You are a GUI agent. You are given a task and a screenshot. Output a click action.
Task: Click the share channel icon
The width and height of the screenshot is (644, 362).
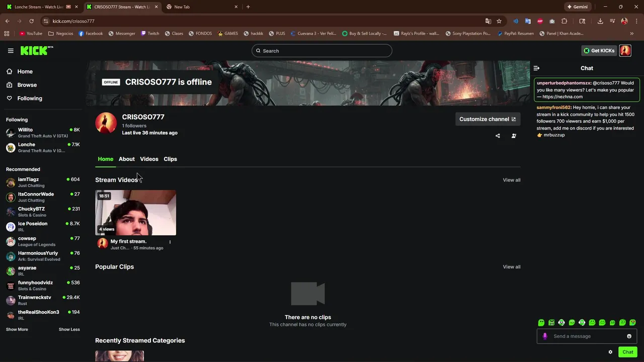(498, 136)
